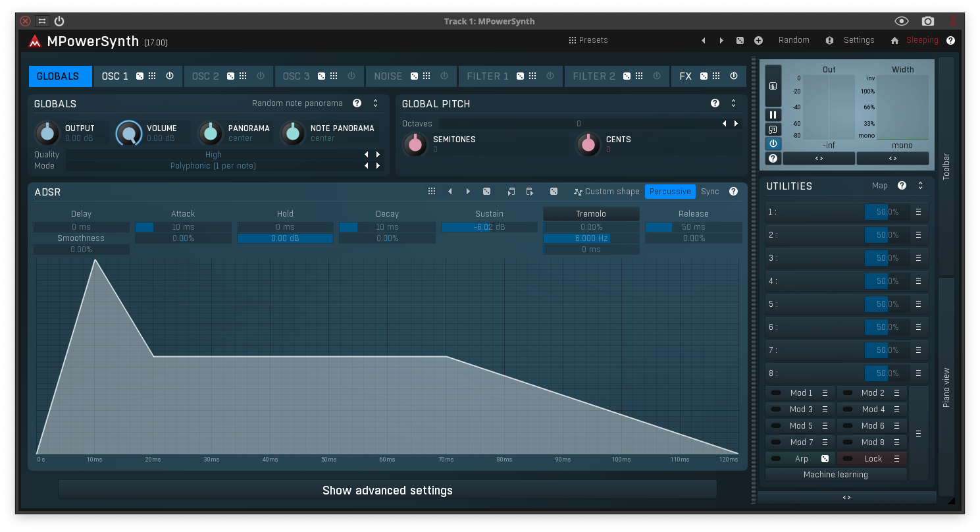This screenshot has height=532, width=980.
Task: Toggle the OSC 2 power button
Action: (x=261, y=76)
